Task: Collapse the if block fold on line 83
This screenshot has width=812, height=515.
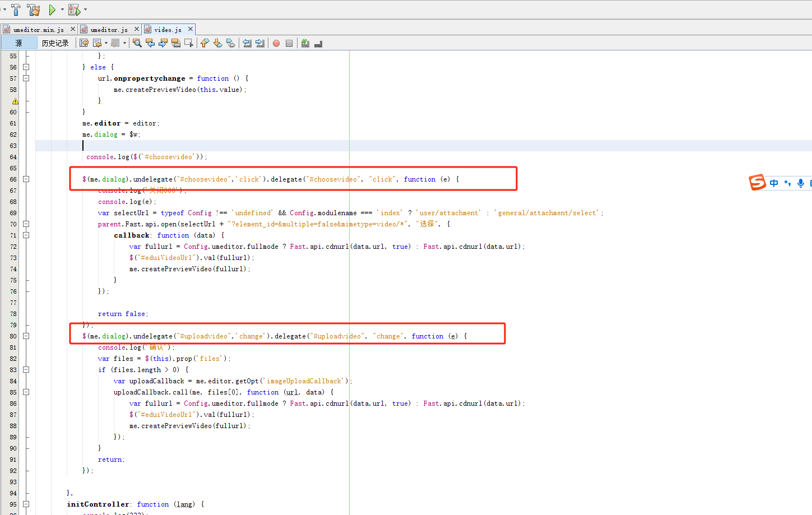Action: pyautogui.click(x=26, y=370)
